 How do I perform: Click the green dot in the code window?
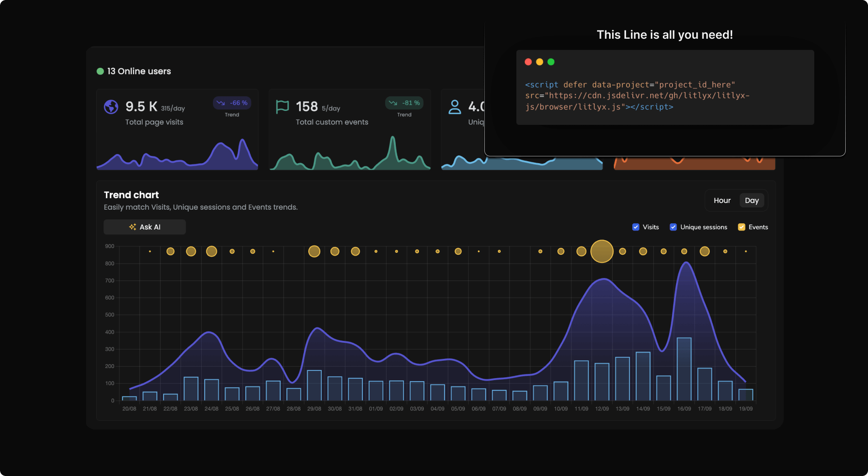click(x=551, y=62)
